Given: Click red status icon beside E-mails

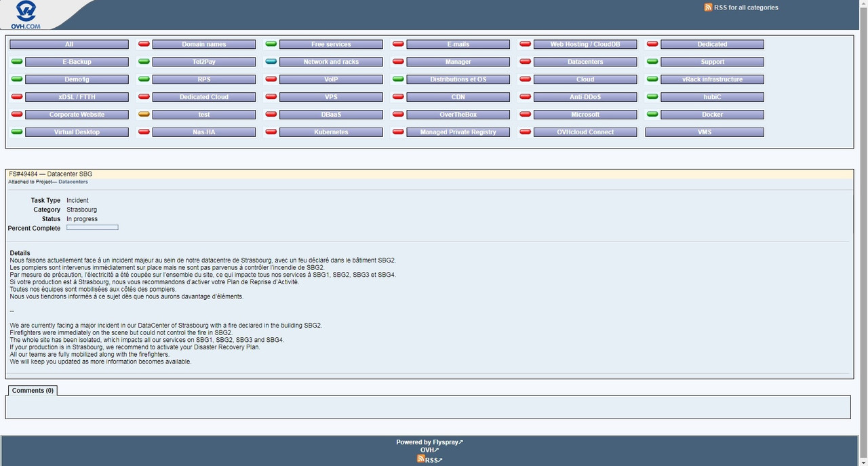Looking at the screenshot, I should tap(398, 44).
